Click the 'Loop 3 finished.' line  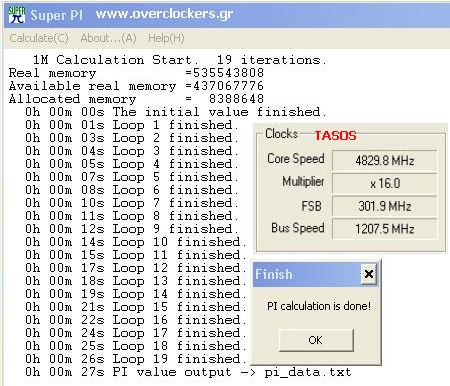132,151
